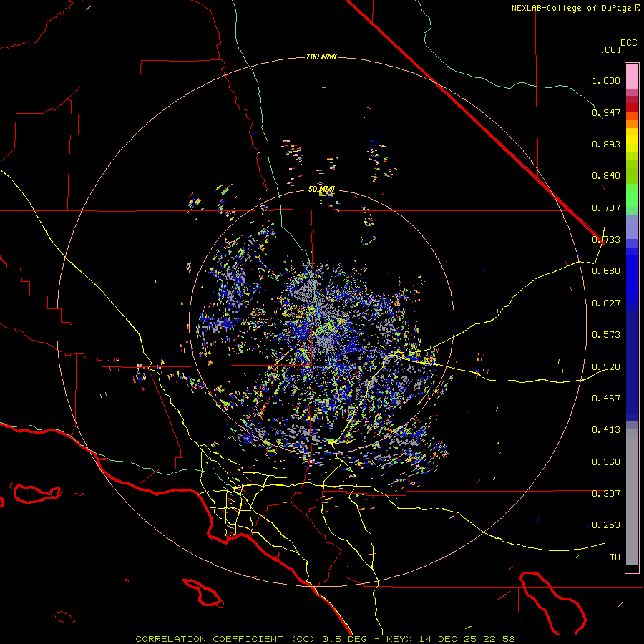Pick the olive green swatch beside 0.840
The height and width of the screenshot is (644, 644).
(632, 172)
